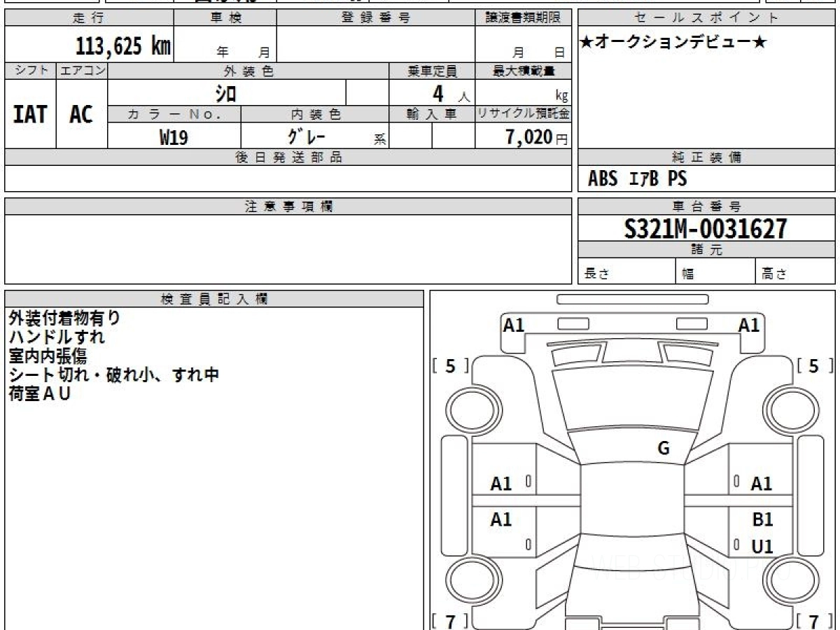Select the 諸元 header
Viewport: 840px width, 630px height.
click(706, 250)
